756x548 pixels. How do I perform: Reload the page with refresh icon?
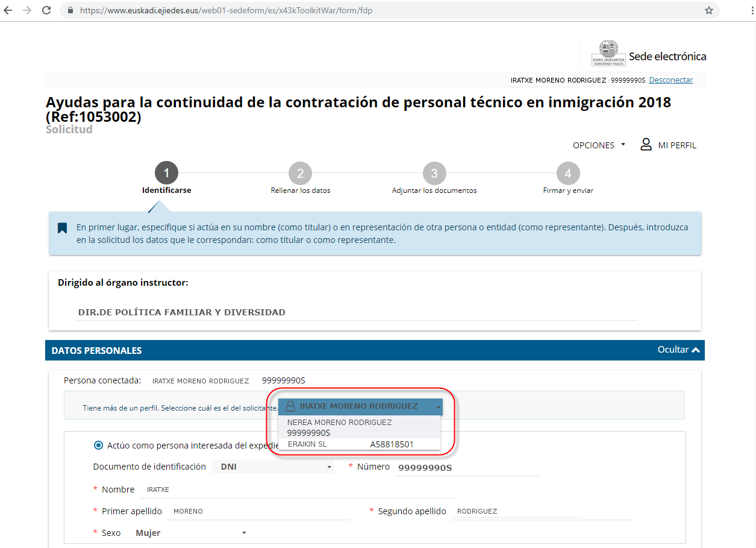pyautogui.click(x=46, y=11)
